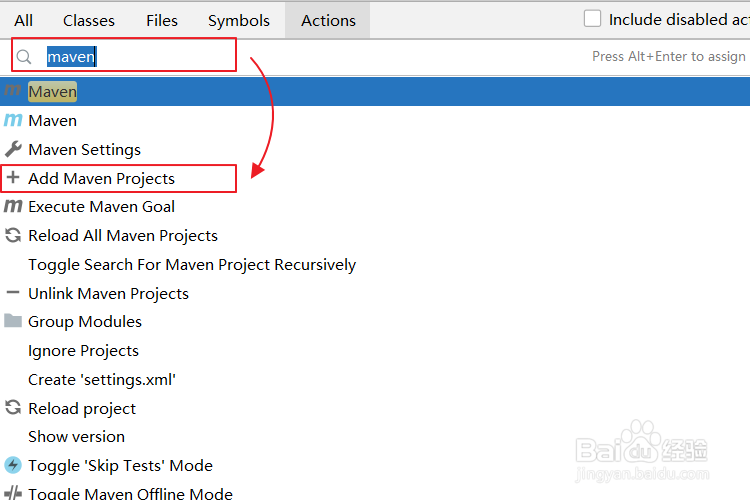The width and height of the screenshot is (750, 500).
Task: Switch to the All tab
Action: click(x=24, y=20)
